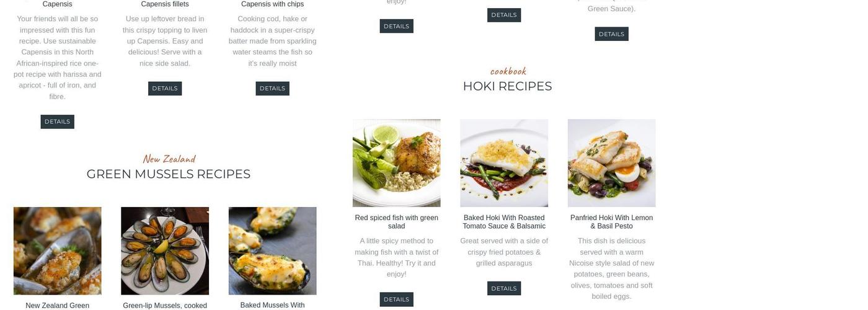Open the Red spiced fish with green salad photo
This screenshot has height=310, width=868.
click(x=396, y=163)
